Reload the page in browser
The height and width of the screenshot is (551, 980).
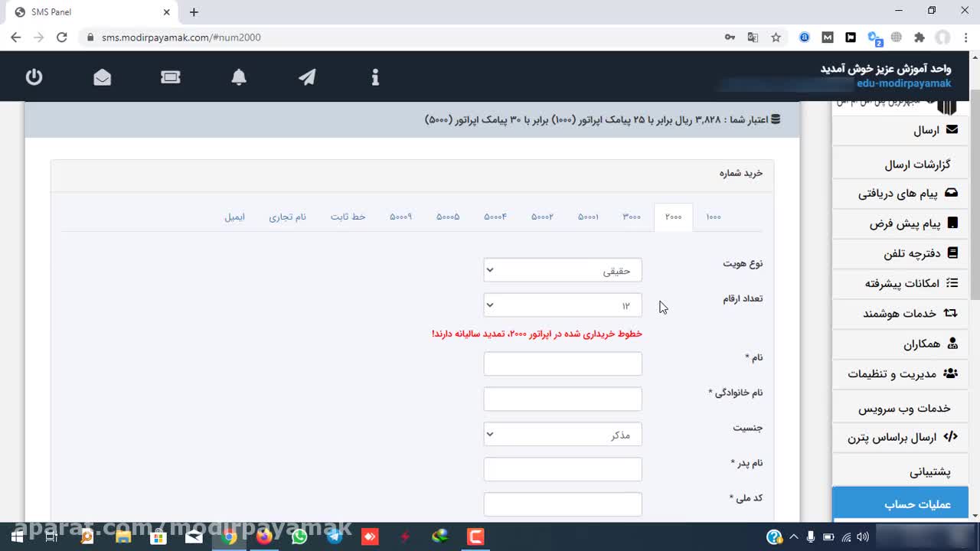click(62, 37)
